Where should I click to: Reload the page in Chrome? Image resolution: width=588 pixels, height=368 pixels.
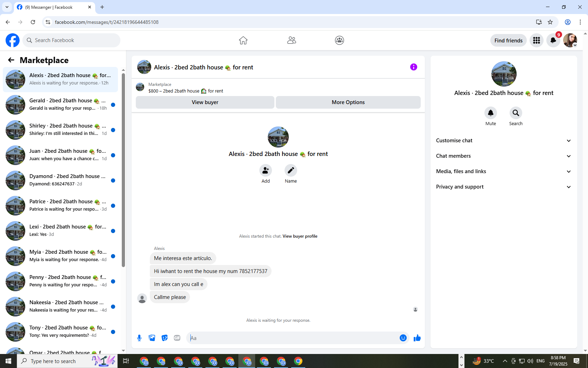pyautogui.click(x=33, y=22)
